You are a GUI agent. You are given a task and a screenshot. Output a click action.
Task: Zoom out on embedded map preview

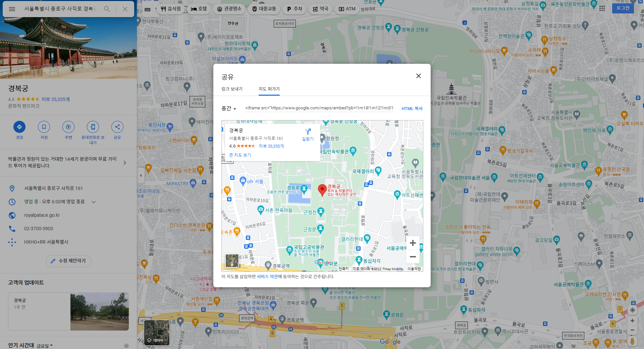[x=413, y=257]
